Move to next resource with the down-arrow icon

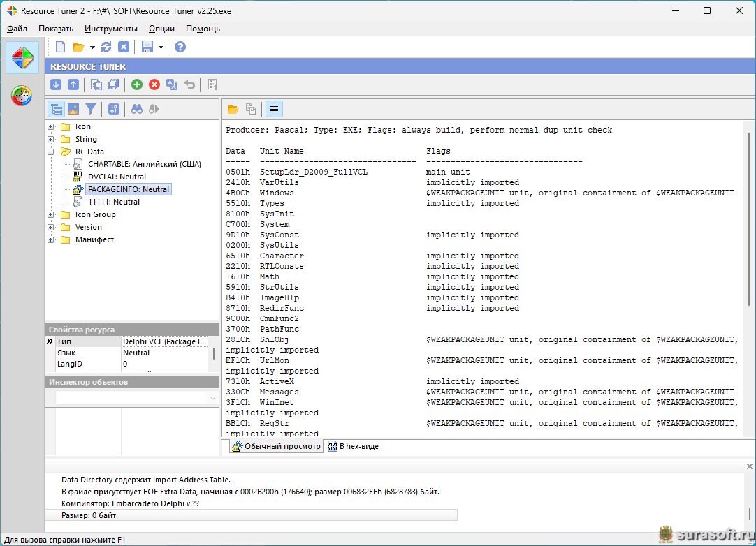click(56, 84)
